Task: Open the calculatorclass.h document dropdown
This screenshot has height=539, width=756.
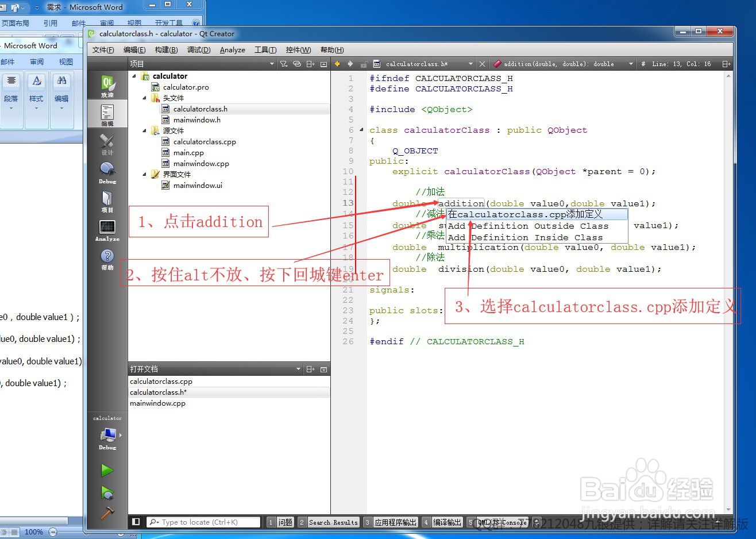Action: click(471, 64)
